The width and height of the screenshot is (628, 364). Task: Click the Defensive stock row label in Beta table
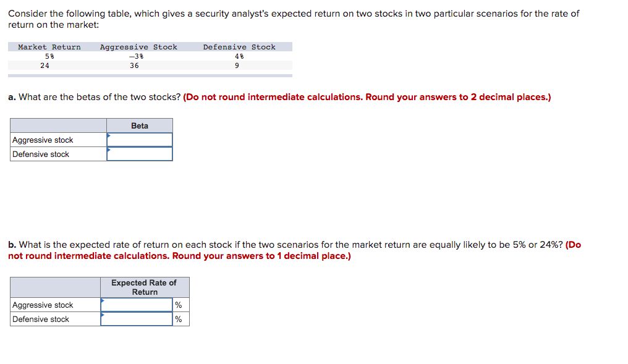pos(41,154)
